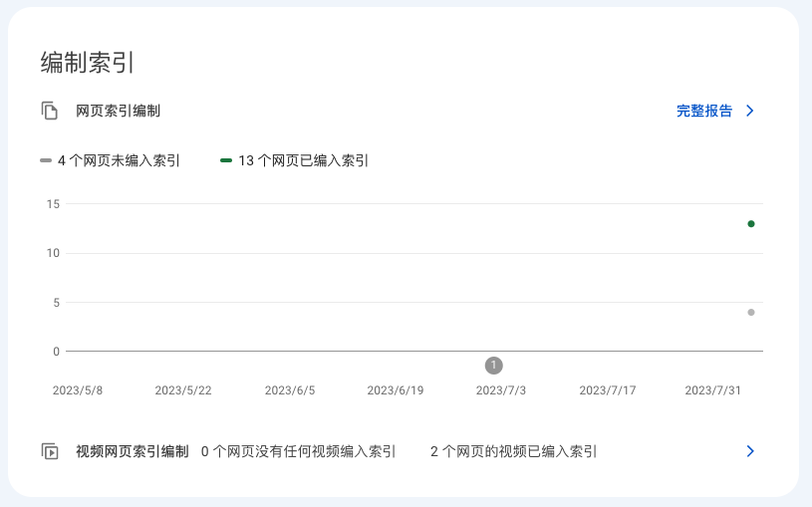The width and height of the screenshot is (812, 507).
Task: Click the annotation marker labeled 1
Action: [493, 366]
